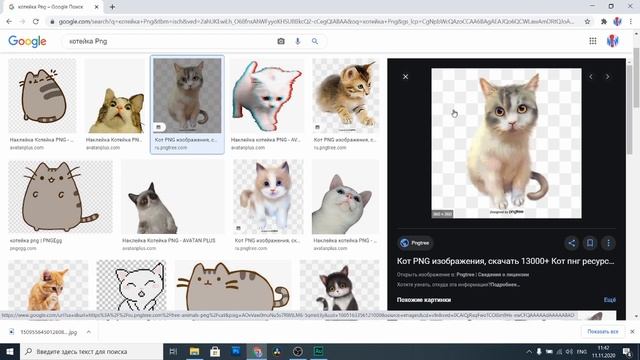Open the Chrome extensions puzzle icon
Viewport: 640px width, 360px height.
tap(604, 22)
